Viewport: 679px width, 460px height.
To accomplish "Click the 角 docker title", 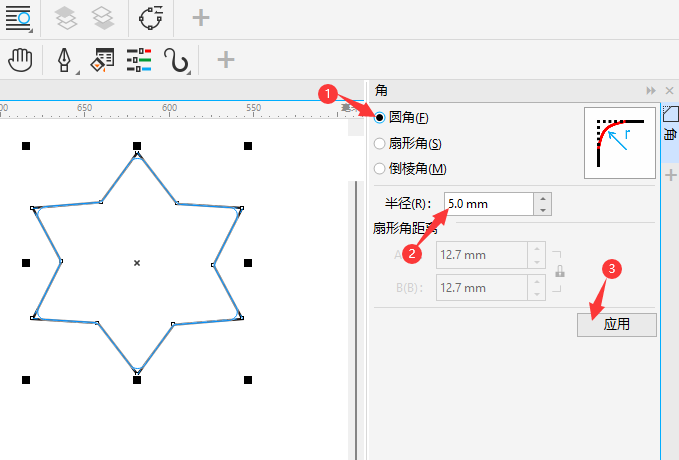I will click(381, 91).
